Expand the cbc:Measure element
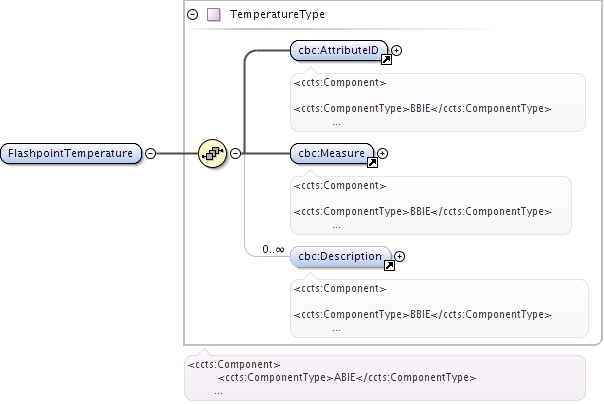This screenshot has height=404, width=604. point(383,153)
